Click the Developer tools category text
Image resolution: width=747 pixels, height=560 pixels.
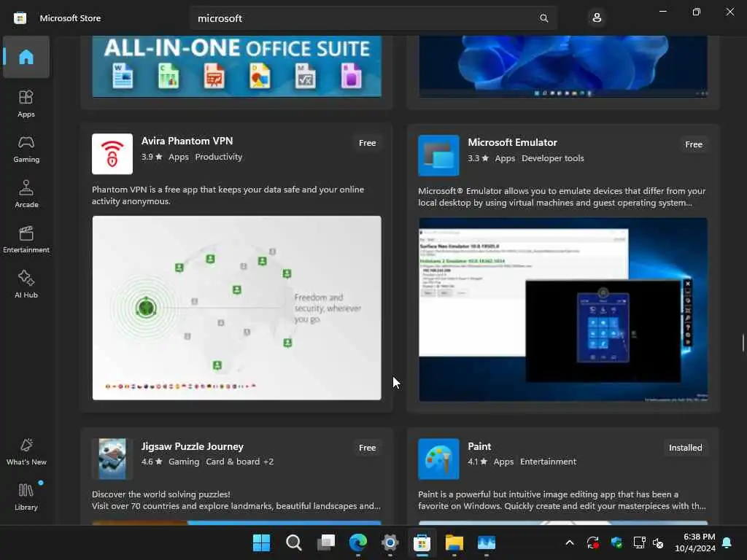point(553,158)
